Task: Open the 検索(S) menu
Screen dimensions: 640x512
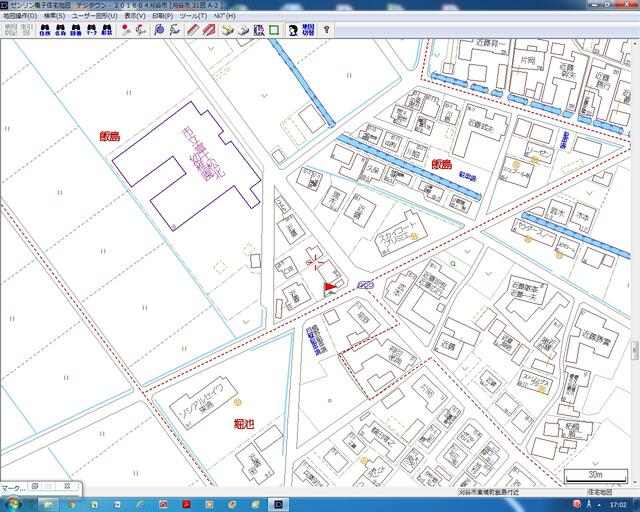Action: click(54, 17)
